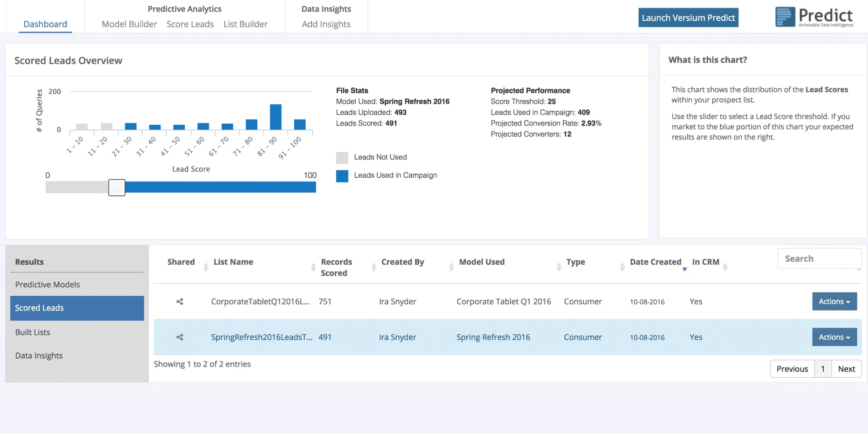This screenshot has height=434, width=868.
Task: Sort table by Records Scored column
Action: click(x=337, y=267)
